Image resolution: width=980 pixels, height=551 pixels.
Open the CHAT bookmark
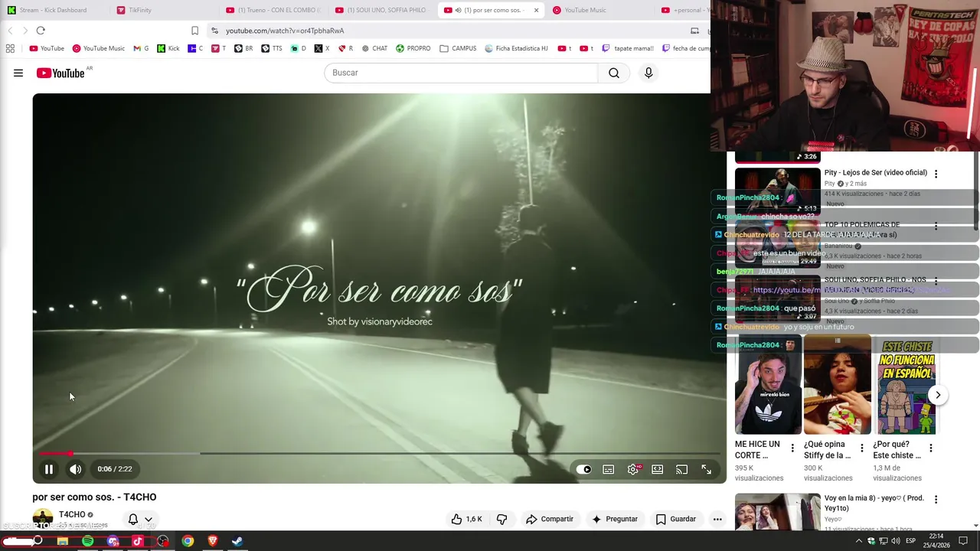point(374,48)
